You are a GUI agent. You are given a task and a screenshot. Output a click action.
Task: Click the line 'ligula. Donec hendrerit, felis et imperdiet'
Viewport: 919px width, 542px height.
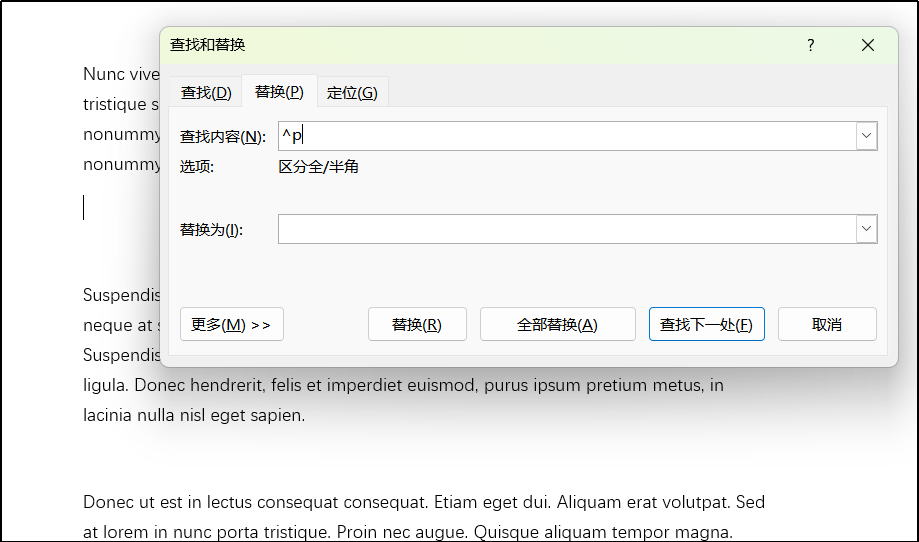click(x=403, y=385)
